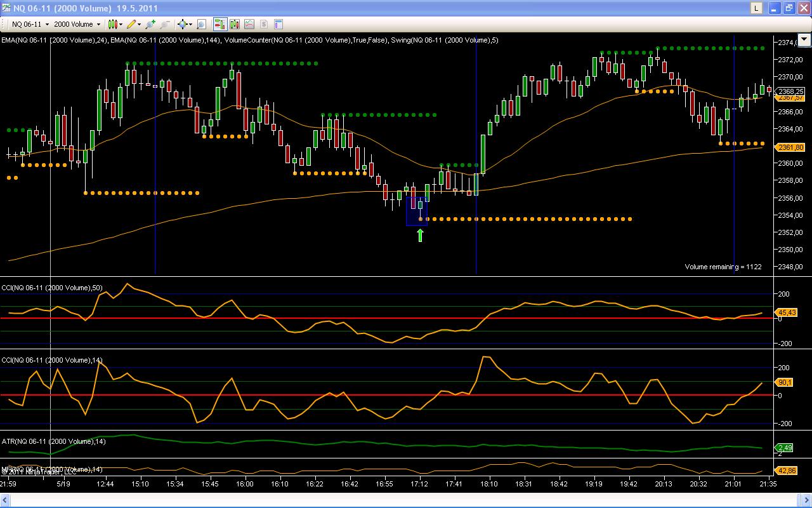Expand the chart style dropdown arrow

pos(121,24)
